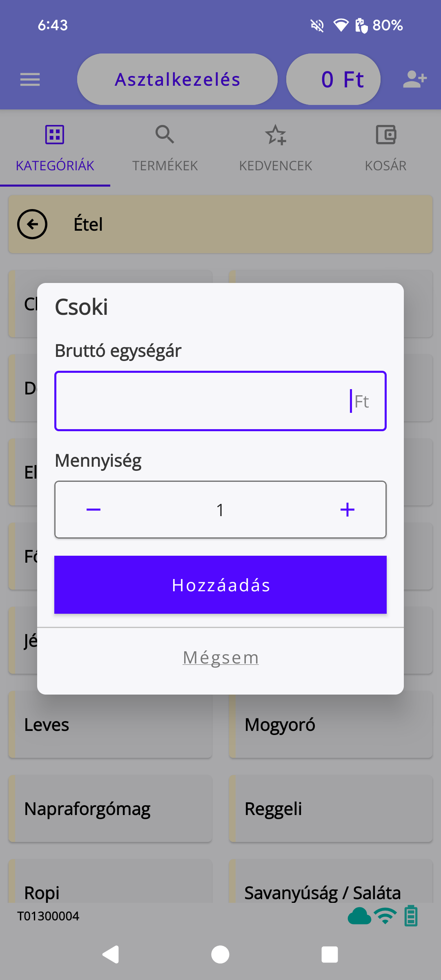Click the battery icon at bottom right
The width and height of the screenshot is (441, 980).
tap(411, 916)
